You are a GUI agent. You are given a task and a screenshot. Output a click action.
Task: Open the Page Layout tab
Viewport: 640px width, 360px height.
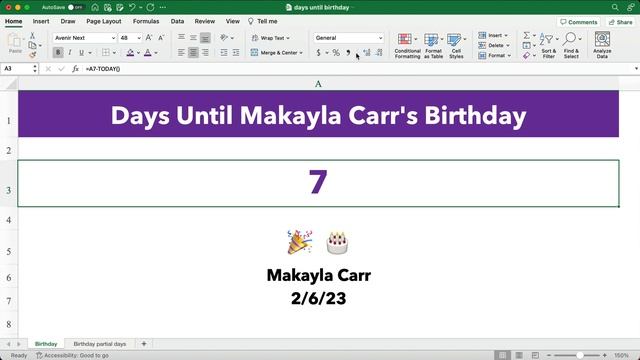pyautogui.click(x=104, y=21)
